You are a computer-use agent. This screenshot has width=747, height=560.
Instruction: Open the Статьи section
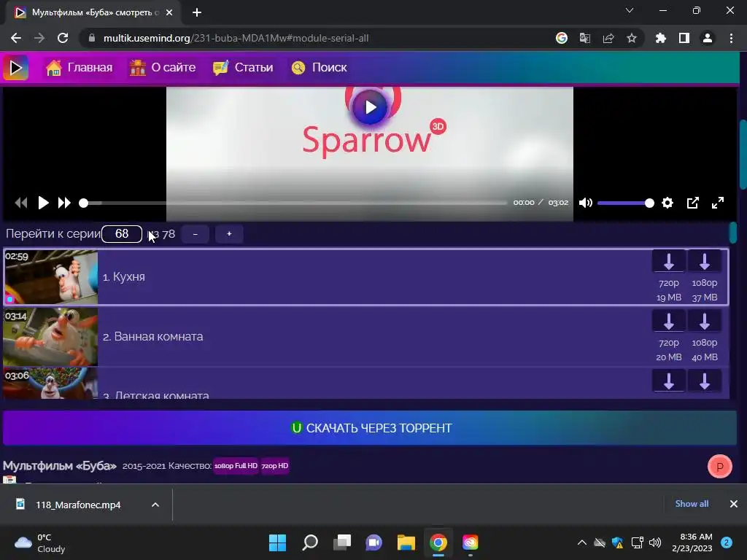[243, 68]
